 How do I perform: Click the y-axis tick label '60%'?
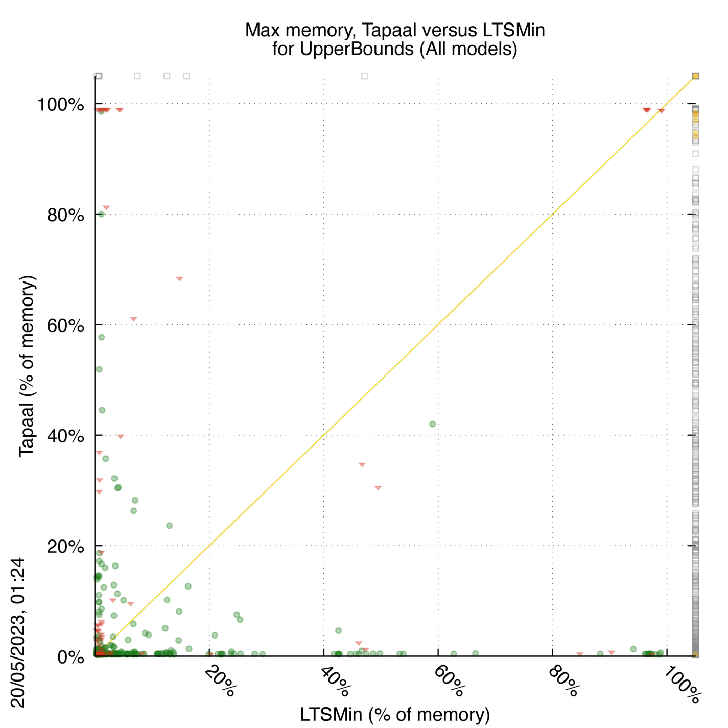coord(65,326)
